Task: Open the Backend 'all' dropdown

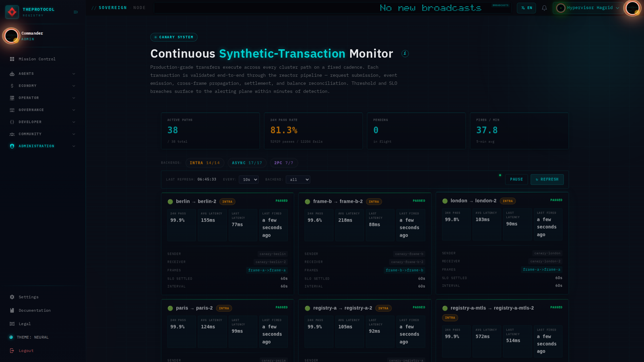Action: [x=298, y=180]
